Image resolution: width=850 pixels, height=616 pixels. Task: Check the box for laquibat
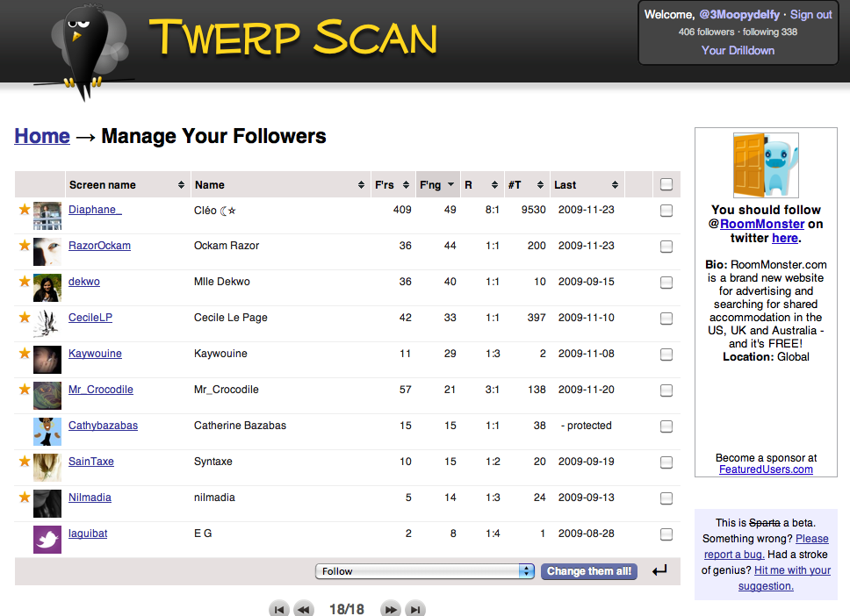point(666,534)
